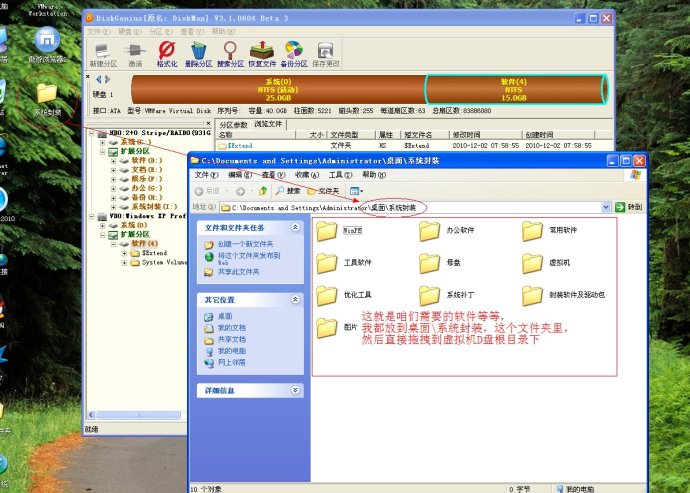
Task: Select the 软件(4) 15.0GB partition bar
Action: (516, 89)
